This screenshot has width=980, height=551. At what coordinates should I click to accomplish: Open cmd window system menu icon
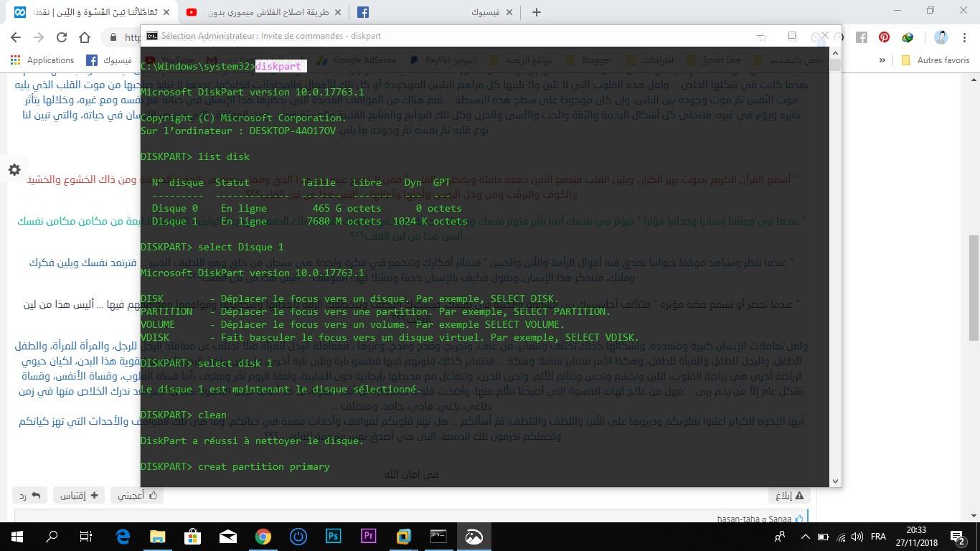[x=152, y=36]
